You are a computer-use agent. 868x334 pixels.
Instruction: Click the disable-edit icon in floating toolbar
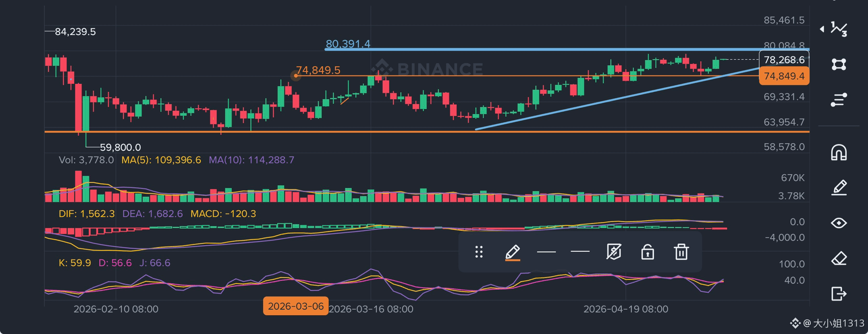(x=614, y=252)
